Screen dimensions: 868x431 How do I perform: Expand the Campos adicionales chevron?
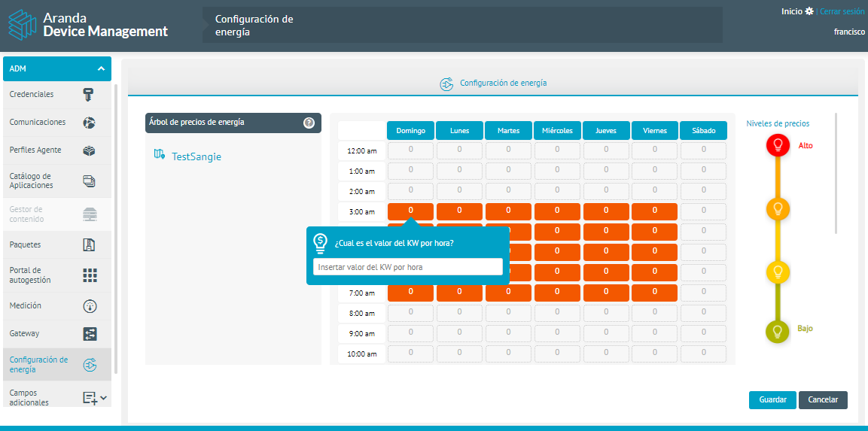(104, 397)
